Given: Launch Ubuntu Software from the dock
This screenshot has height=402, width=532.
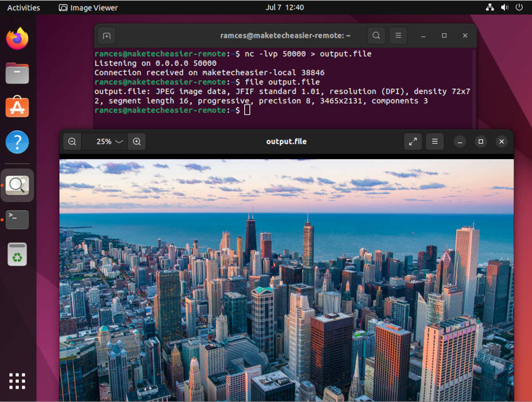Looking at the screenshot, I should coord(17,107).
